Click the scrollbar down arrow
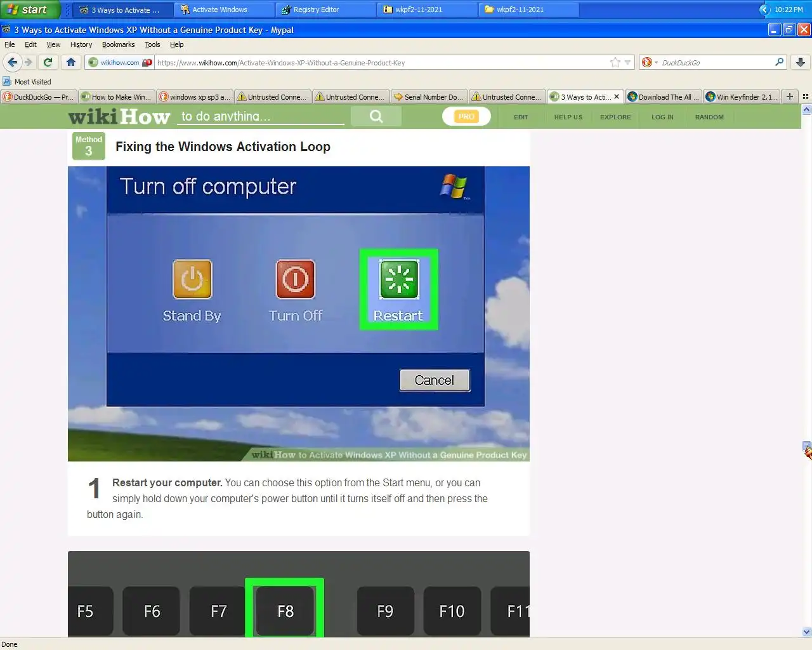The height and width of the screenshot is (650, 812). coord(807,632)
